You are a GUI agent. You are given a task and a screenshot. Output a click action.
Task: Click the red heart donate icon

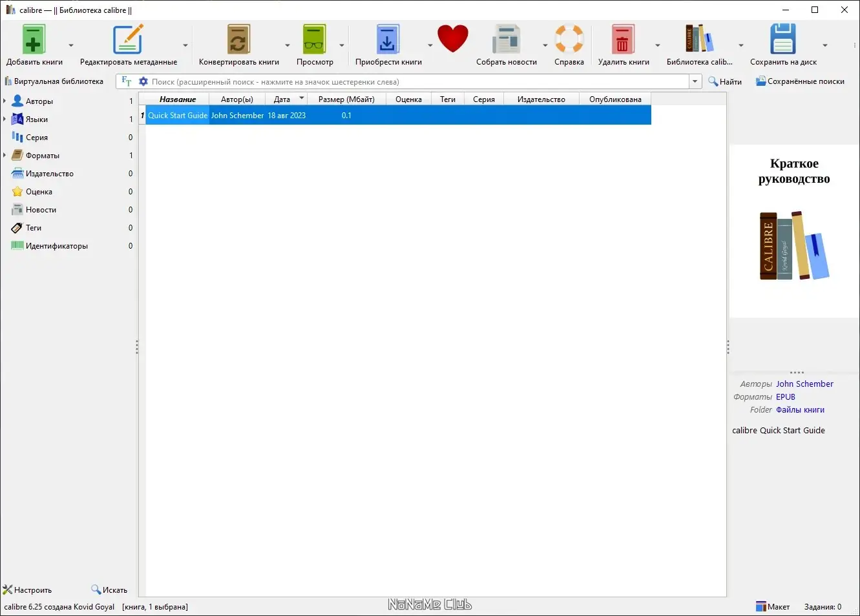(453, 39)
